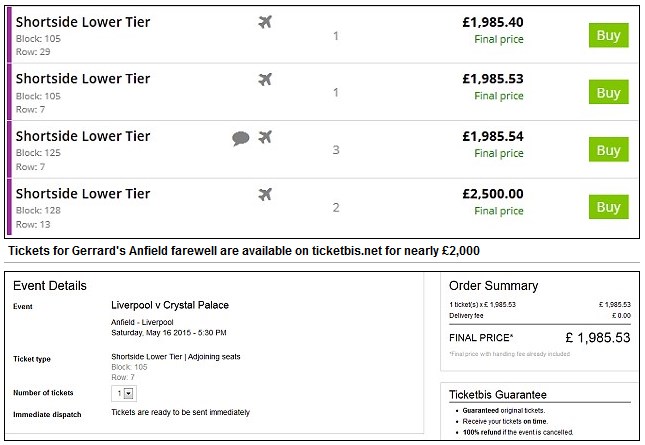Click airplane icon for Block 105 Row 29

tap(265, 22)
